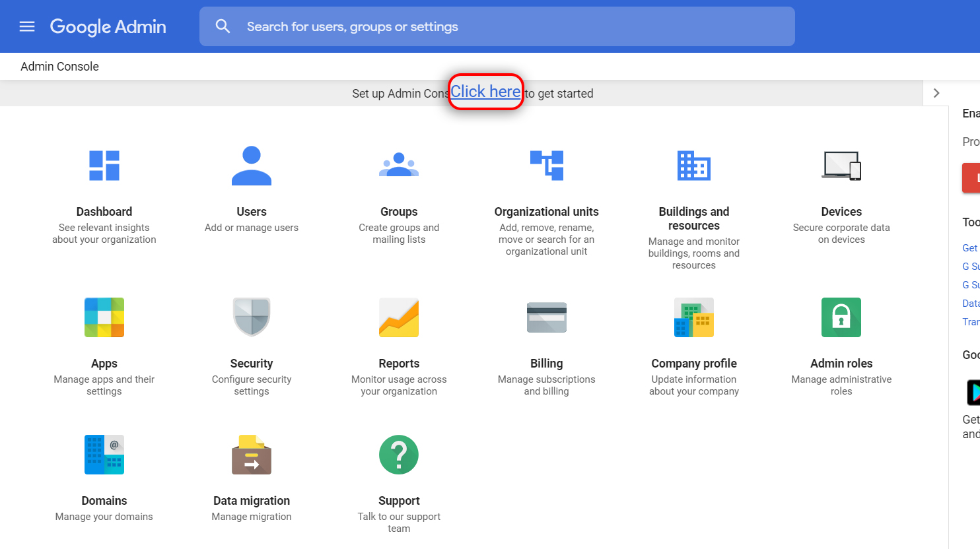Open the Organizational units icon

click(547, 165)
